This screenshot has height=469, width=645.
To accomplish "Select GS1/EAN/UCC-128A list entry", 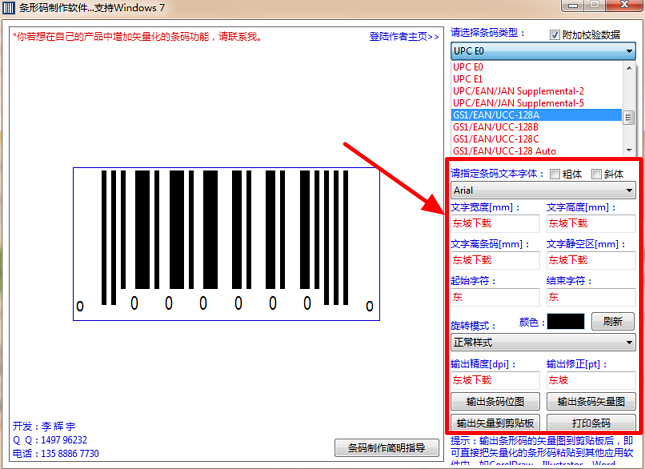I will click(537, 115).
